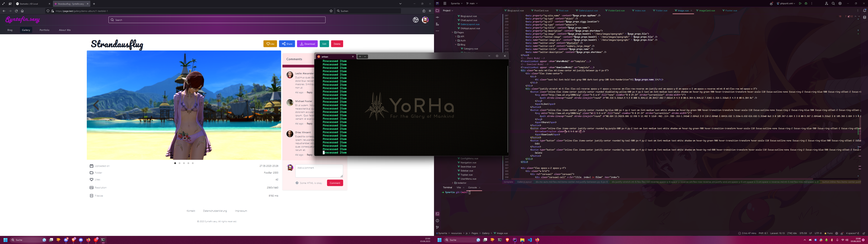Start debugging with the bug icon
The height and width of the screenshot is (244, 868).
point(806,4)
